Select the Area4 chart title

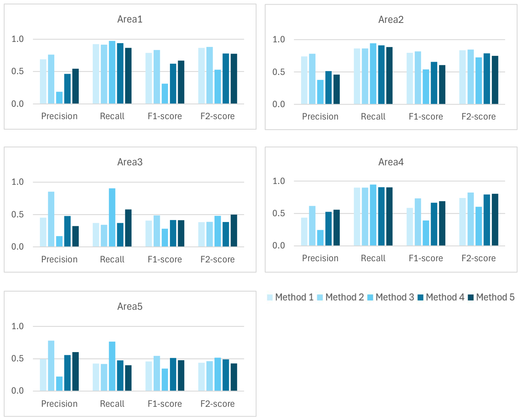coord(391,162)
